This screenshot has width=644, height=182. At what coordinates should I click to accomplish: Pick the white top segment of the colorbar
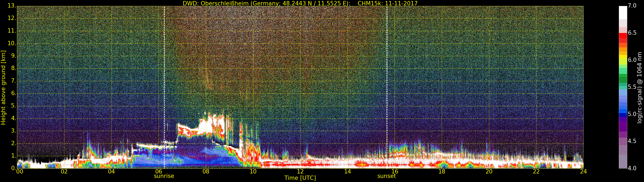pos(623,12)
